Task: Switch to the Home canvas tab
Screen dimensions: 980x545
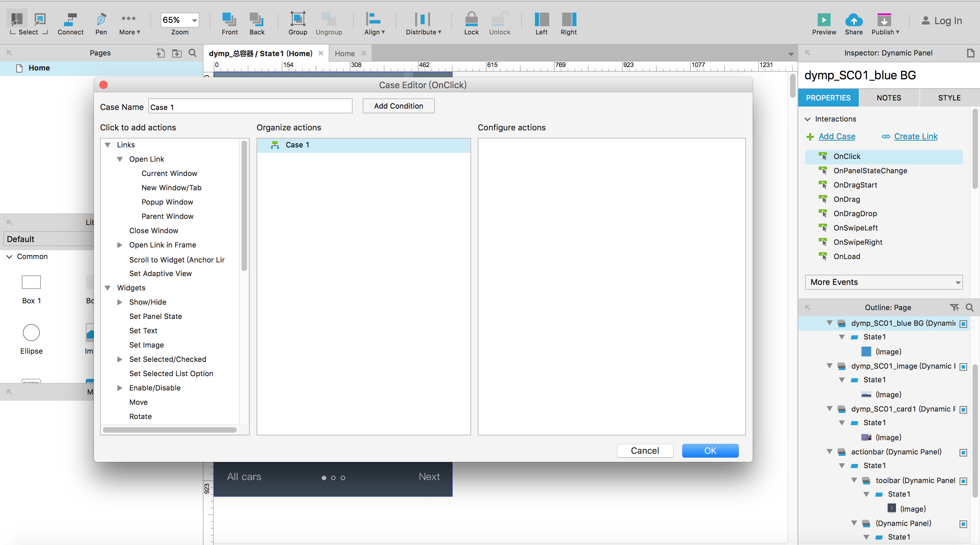Action: pyautogui.click(x=344, y=54)
